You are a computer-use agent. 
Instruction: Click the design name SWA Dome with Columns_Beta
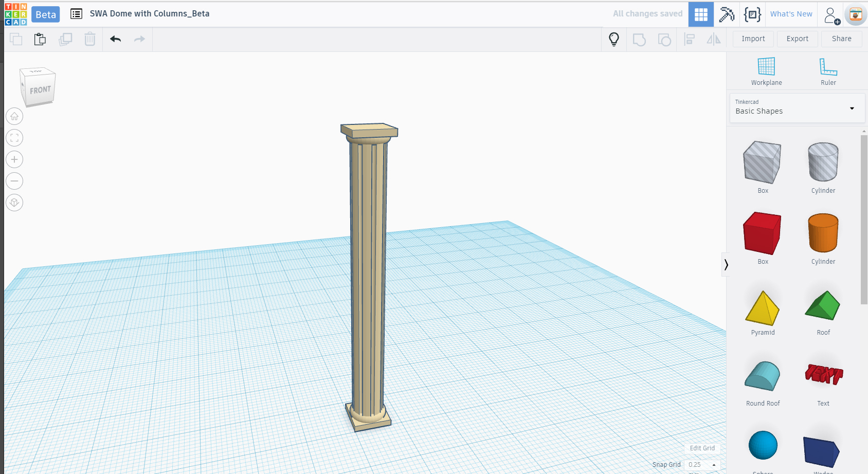click(x=150, y=14)
